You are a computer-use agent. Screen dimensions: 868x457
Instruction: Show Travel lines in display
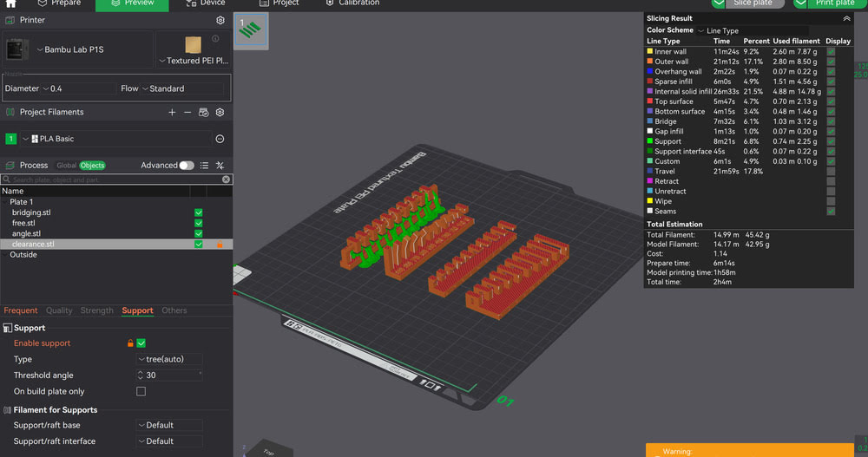[x=831, y=172]
